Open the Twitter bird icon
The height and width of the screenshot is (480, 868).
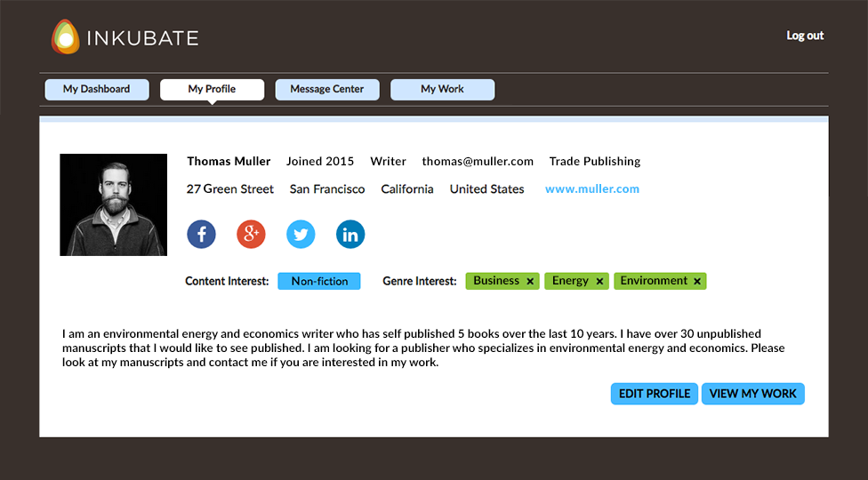coord(301,235)
